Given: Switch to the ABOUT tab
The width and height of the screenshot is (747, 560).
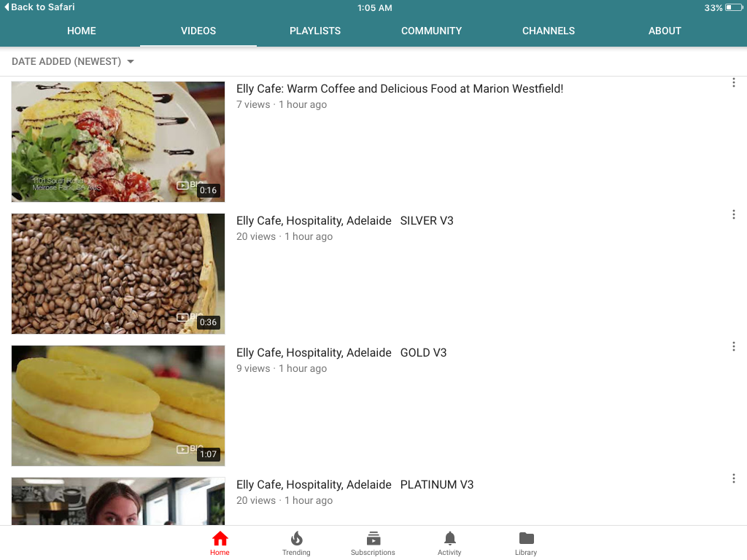Looking at the screenshot, I should (665, 31).
